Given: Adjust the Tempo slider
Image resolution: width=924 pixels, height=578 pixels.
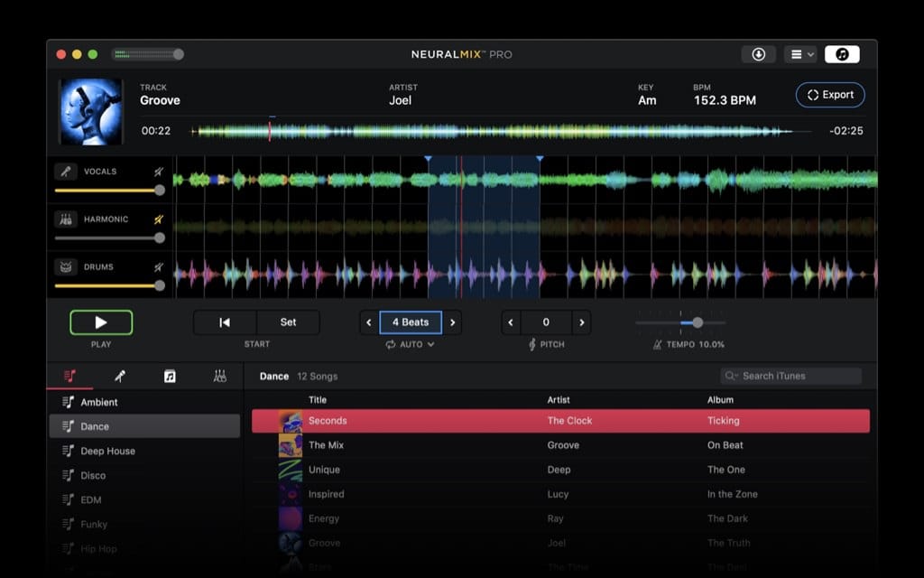Looking at the screenshot, I should [x=697, y=322].
